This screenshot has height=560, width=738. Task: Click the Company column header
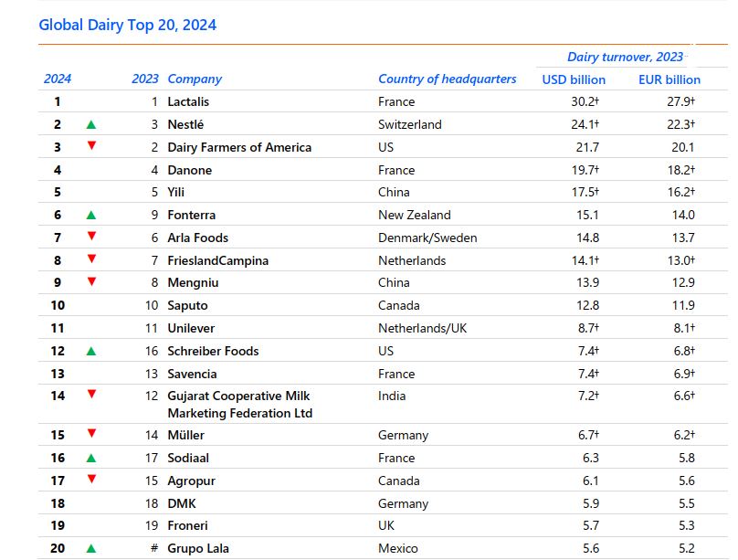pyautogui.click(x=195, y=79)
